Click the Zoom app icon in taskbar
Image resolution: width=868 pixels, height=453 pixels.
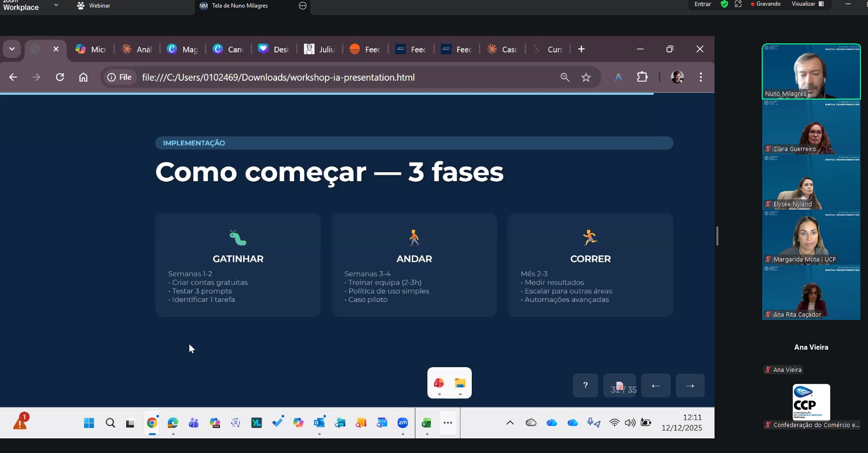coord(403,423)
